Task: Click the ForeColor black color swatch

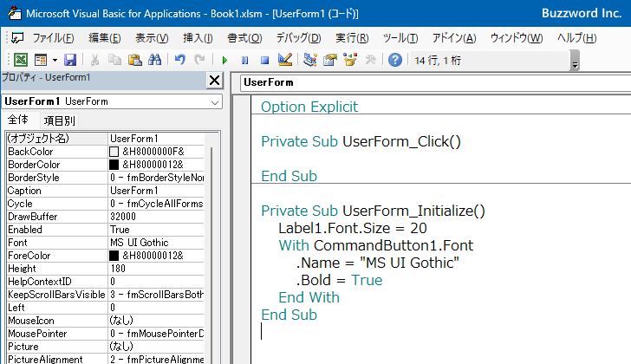Action: pos(114,256)
